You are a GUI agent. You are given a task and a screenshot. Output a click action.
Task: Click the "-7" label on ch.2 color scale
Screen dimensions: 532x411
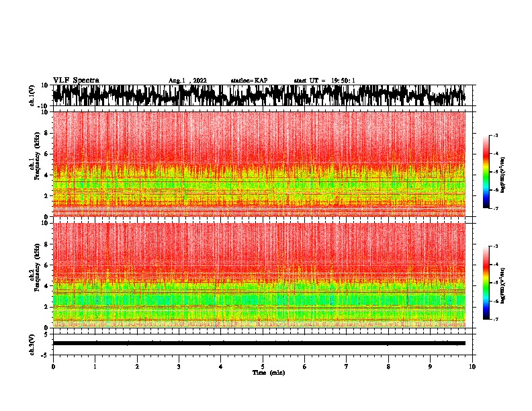point(495,319)
